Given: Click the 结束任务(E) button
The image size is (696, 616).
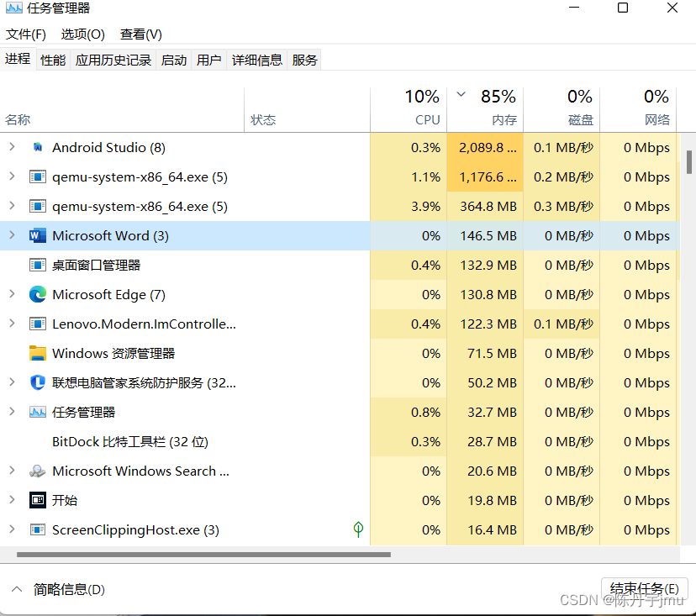Looking at the screenshot, I should [645, 589].
